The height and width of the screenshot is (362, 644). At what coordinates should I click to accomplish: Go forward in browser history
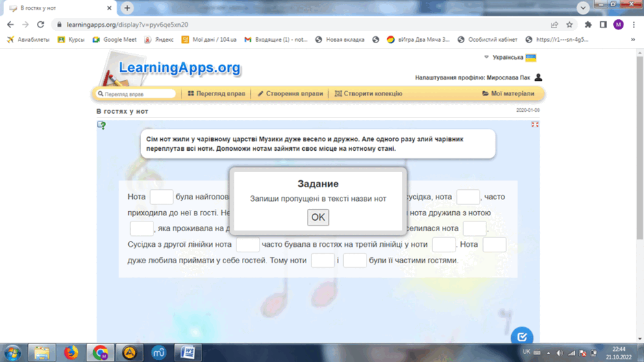pos(25,25)
